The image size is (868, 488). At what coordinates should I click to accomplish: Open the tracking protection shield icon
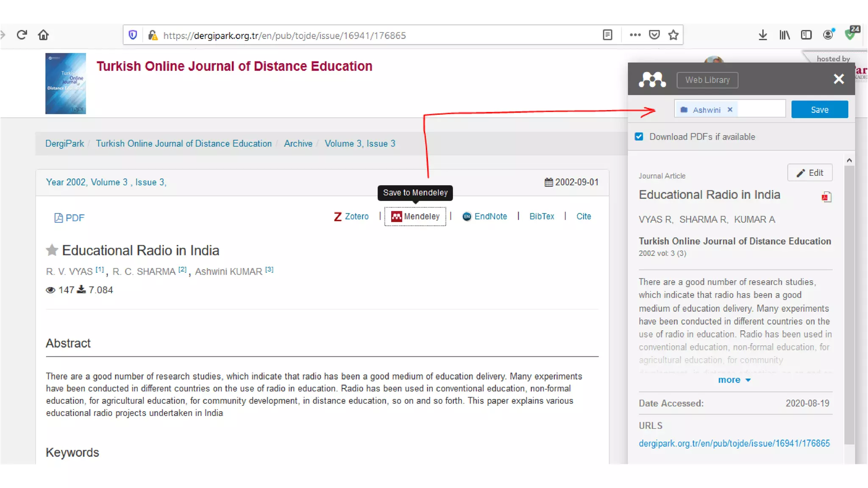click(133, 35)
